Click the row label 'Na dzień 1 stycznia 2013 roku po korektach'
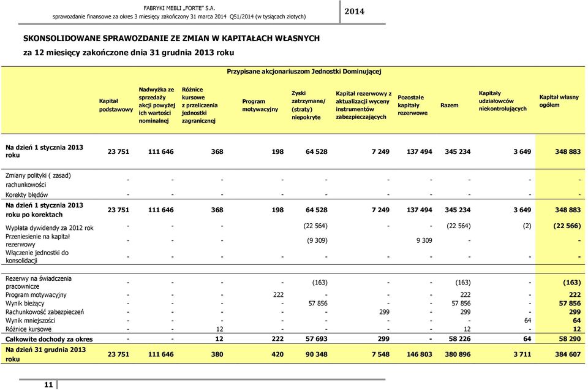588x390 pixels. 44,210
